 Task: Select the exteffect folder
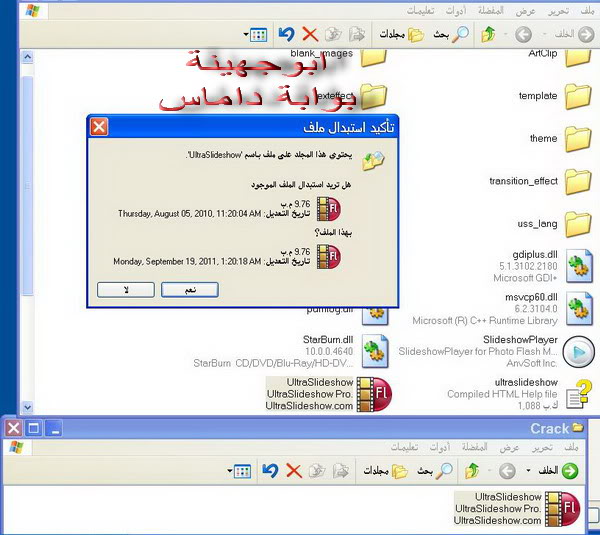coord(374,96)
